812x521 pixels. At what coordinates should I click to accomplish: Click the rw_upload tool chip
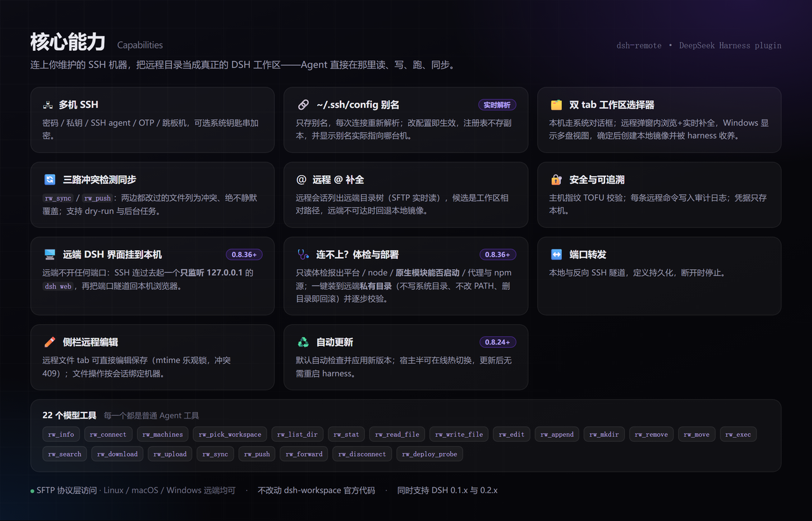click(171, 454)
